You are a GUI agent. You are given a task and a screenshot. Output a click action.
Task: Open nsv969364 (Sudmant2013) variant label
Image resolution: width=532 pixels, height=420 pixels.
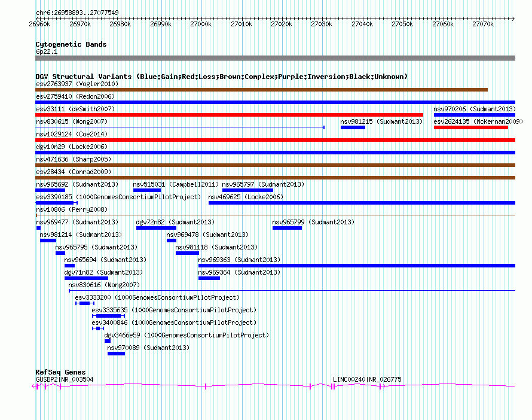coord(239,272)
